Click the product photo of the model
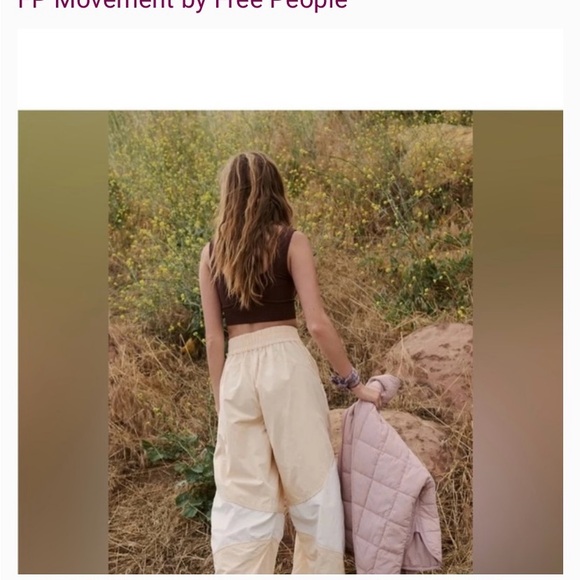This screenshot has height=580, width=580. pyautogui.click(x=290, y=342)
